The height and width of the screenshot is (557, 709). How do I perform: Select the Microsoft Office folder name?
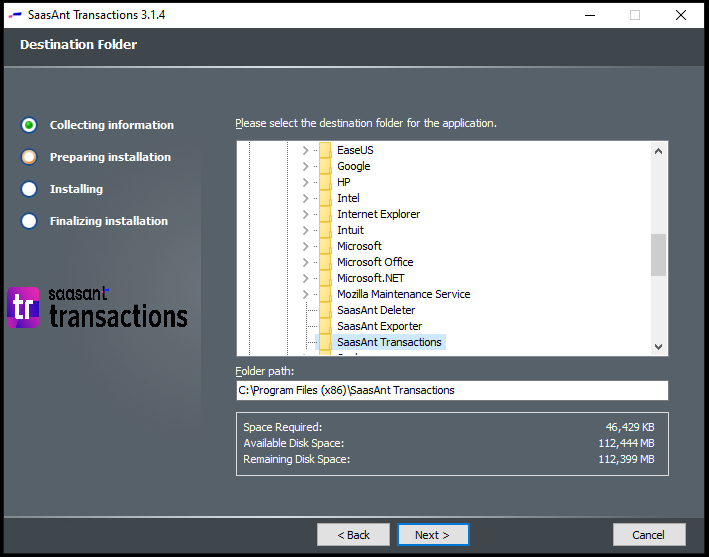pyautogui.click(x=375, y=262)
